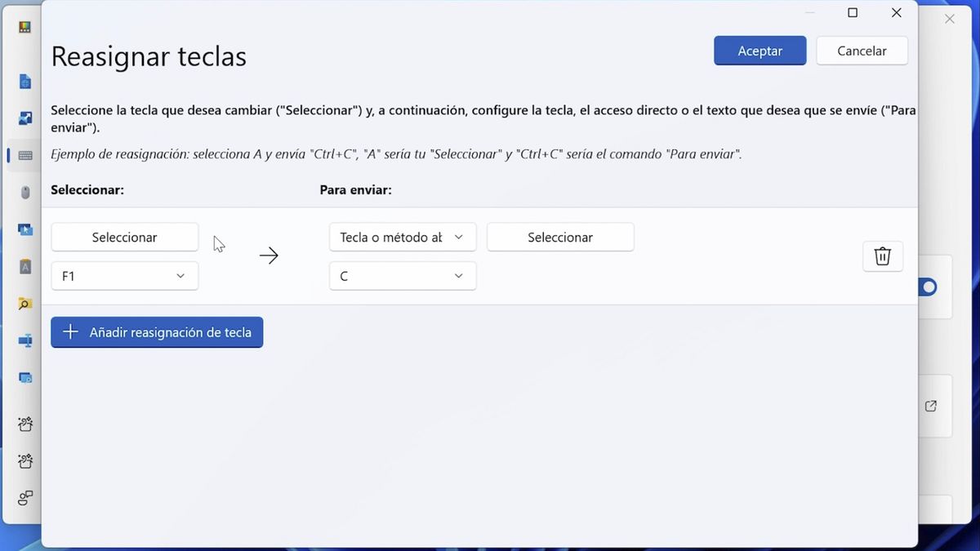The image size is (980, 551).
Task: Select the screen-with-cursor icon in the sidebar
Action: click(x=24, y=229)
